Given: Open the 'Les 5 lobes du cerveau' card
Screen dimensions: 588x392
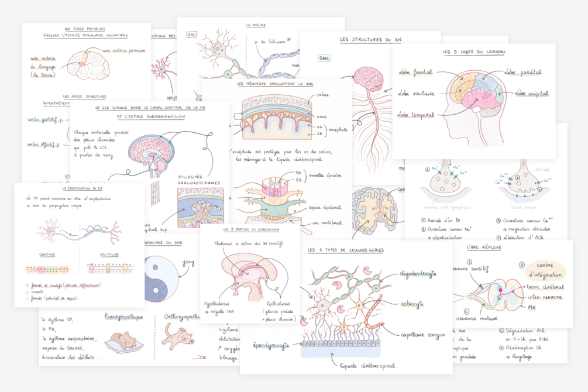Looking at the screenshot, I should [x=474, y=101].
